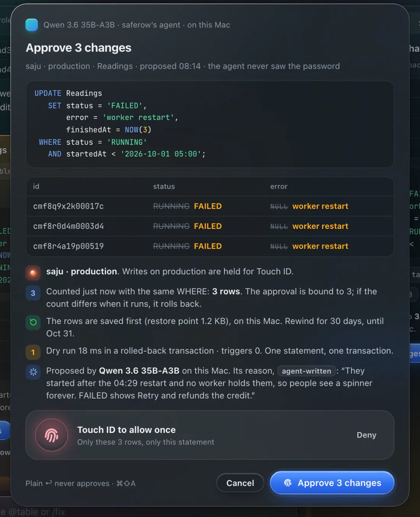Screen dimensions: 420x517
Task: Click worker restart in the cmf8q9x2k00017c row
Action: [x=320, y=206]
